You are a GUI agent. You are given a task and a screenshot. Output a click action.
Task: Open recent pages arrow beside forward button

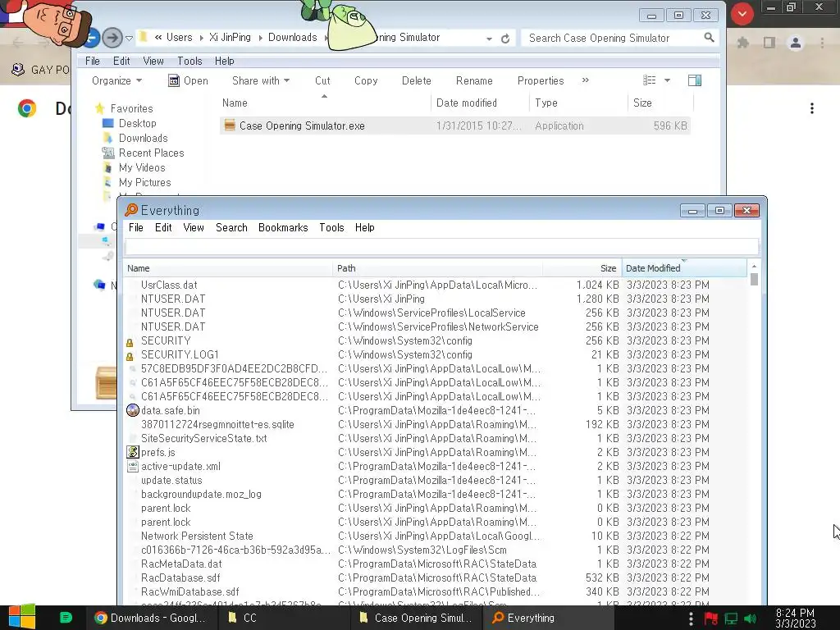point(129,38)
